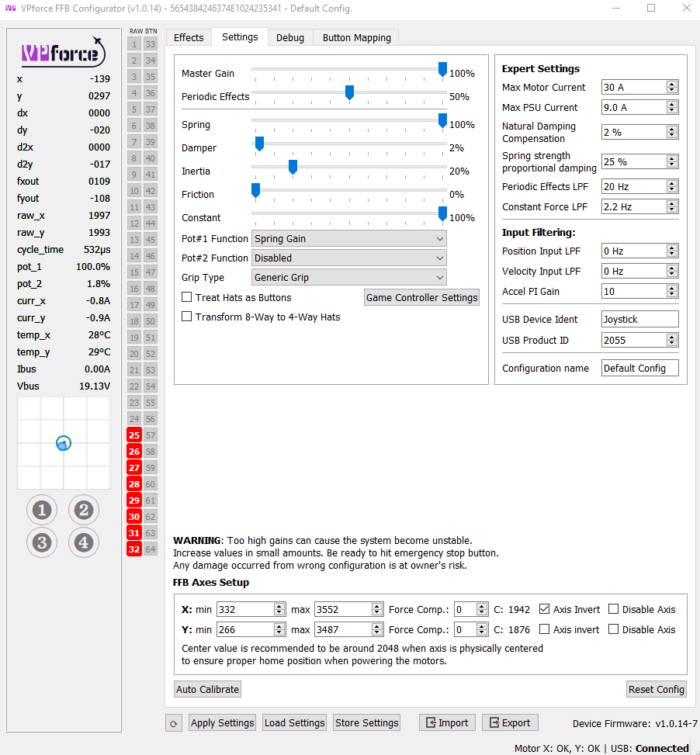Click red raw button indicator 26

(134, 452)
